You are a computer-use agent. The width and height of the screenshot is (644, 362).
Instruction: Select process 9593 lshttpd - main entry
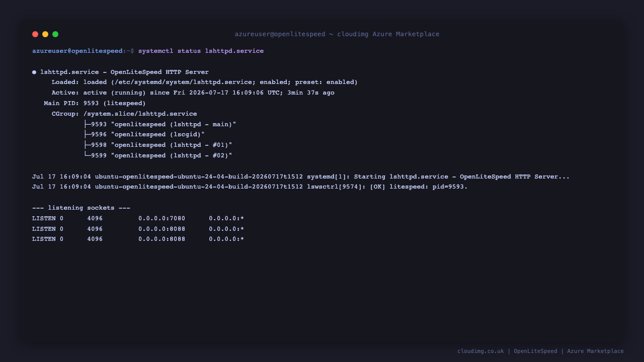160,124
